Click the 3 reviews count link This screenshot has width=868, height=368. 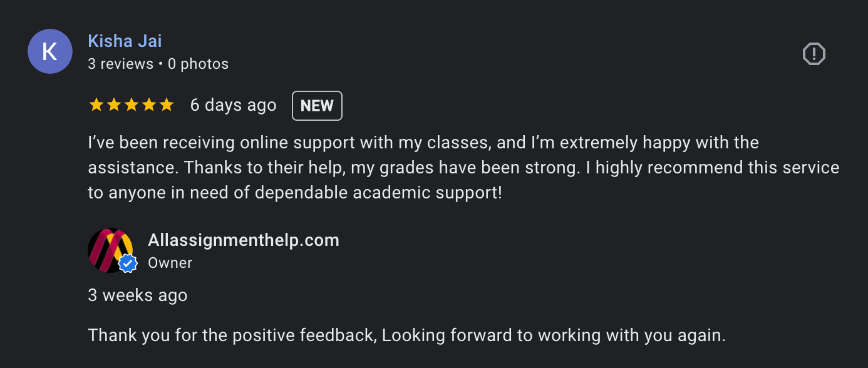pos(120,63)
